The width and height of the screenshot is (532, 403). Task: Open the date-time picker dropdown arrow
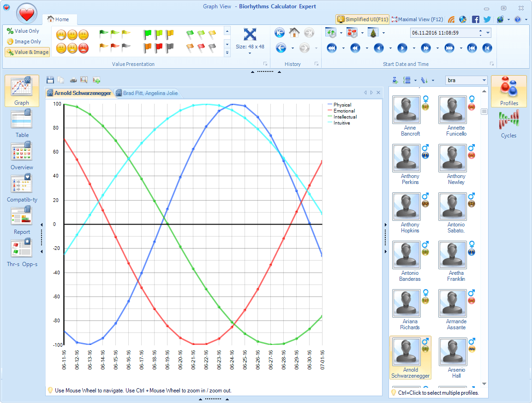click(x=488, y=33)
